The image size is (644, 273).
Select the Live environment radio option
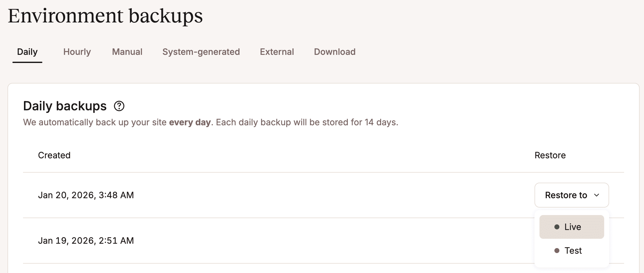tap(572, 227)
